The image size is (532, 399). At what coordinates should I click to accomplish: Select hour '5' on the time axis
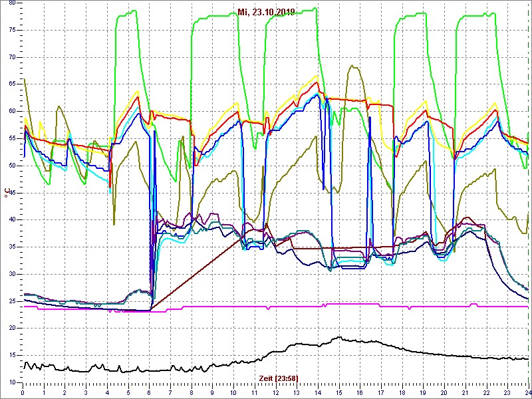click(x=128, y=393)
